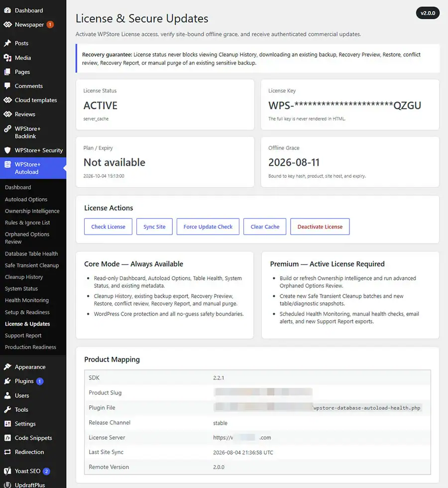Click the UpdraftPlus icon

point(7,485)
